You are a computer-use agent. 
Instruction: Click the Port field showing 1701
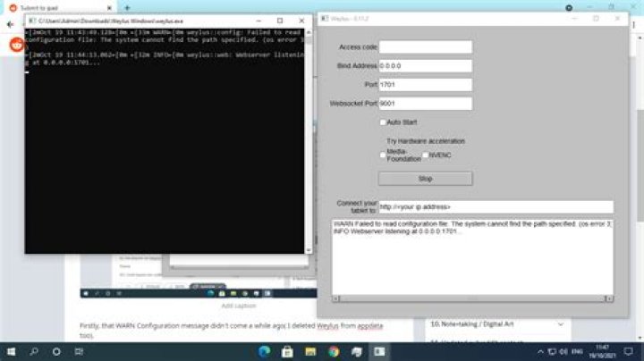click(426, 85)
